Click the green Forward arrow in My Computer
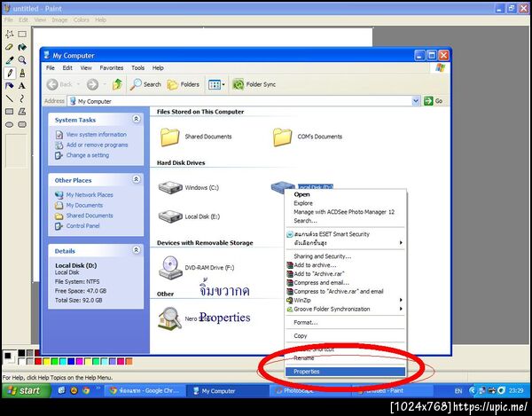Screen dimensions: 532x416 click(x=92, y=84)
